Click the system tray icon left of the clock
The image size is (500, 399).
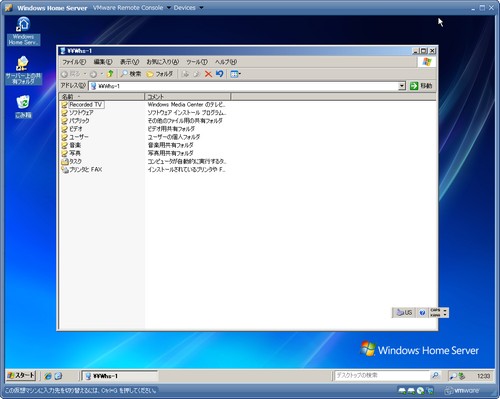462,376
